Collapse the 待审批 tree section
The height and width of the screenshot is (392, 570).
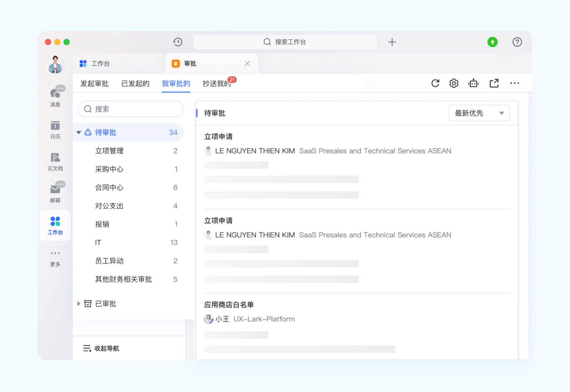[79, 133]
